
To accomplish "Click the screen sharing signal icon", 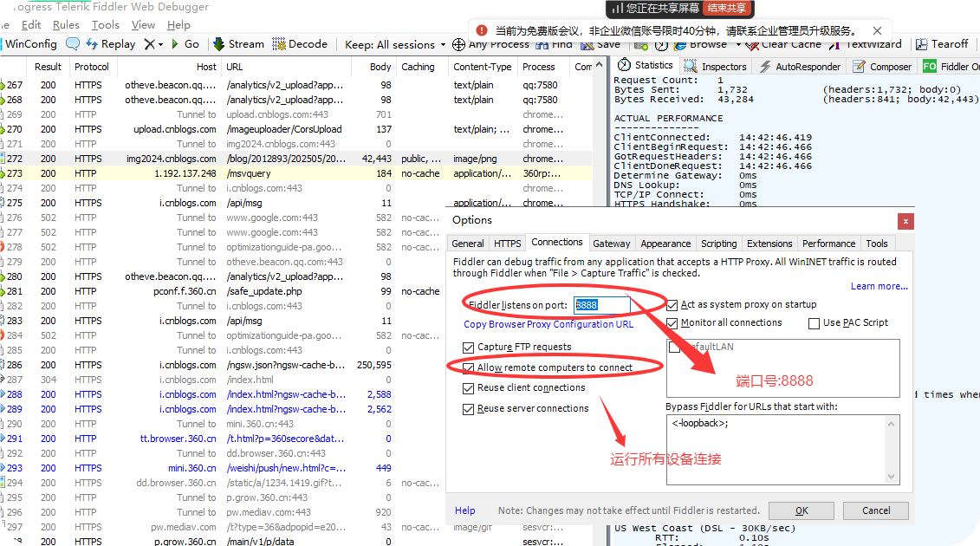I will coord(618,8).
